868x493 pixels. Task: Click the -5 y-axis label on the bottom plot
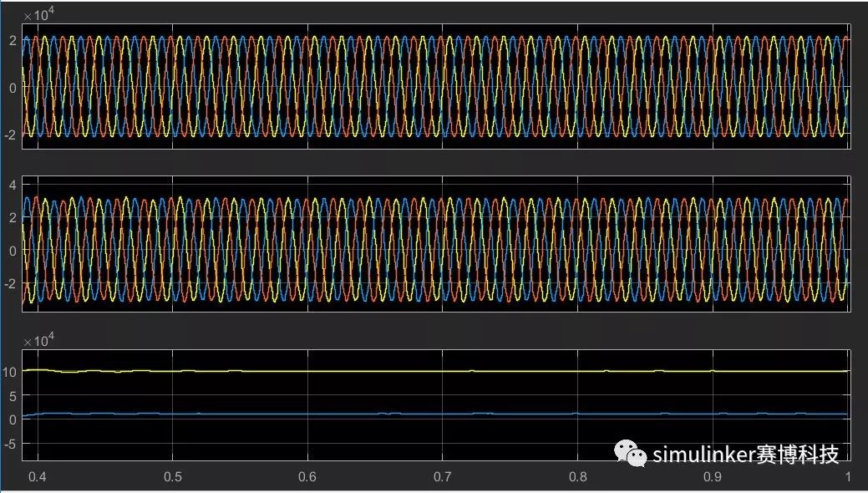pos(11,444)
